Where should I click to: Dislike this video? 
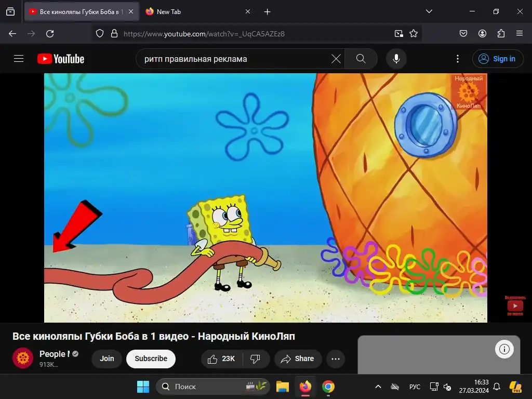coord(256,358)
